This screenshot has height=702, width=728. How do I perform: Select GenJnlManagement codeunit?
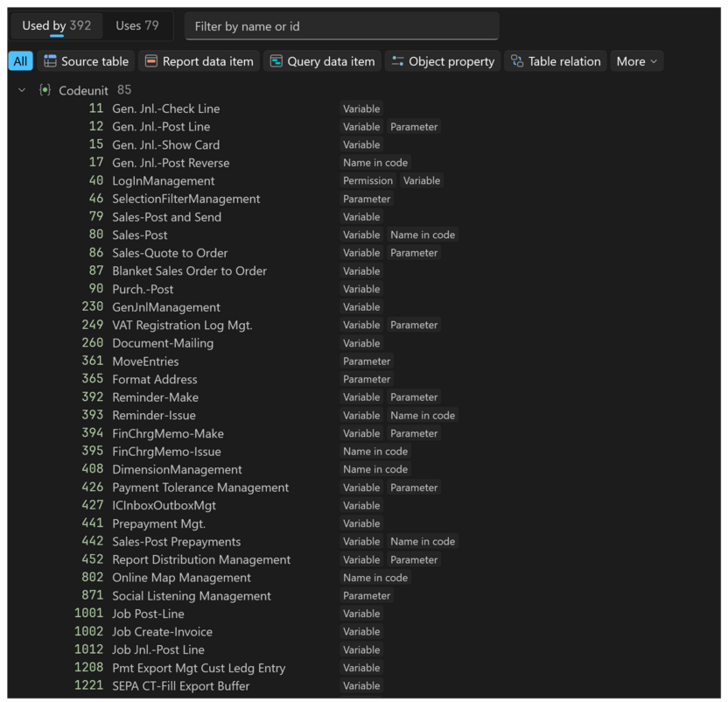(x=166, y=307)
